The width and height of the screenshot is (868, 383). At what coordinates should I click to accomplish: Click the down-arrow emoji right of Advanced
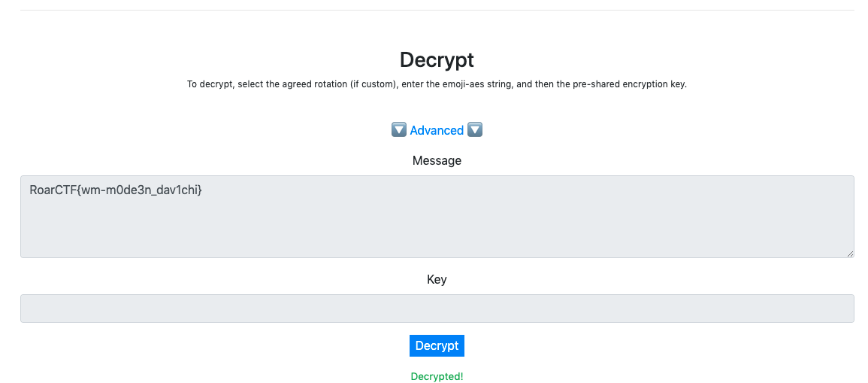pos(475,130)
